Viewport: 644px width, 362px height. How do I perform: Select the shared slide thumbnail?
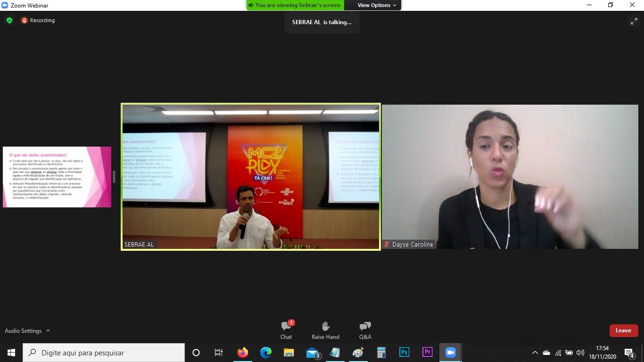(57, 177)
